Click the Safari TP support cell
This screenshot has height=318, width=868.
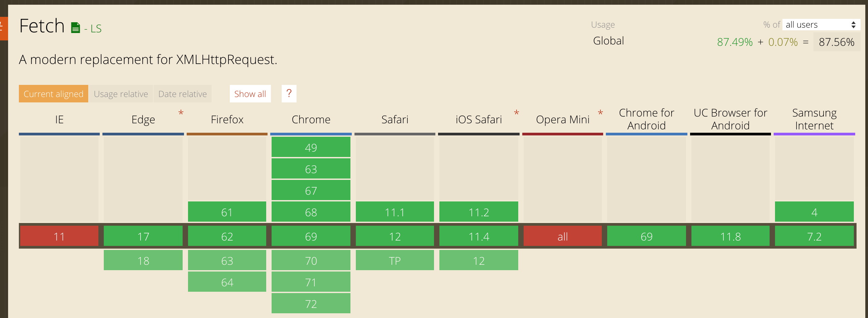[395, 260]
